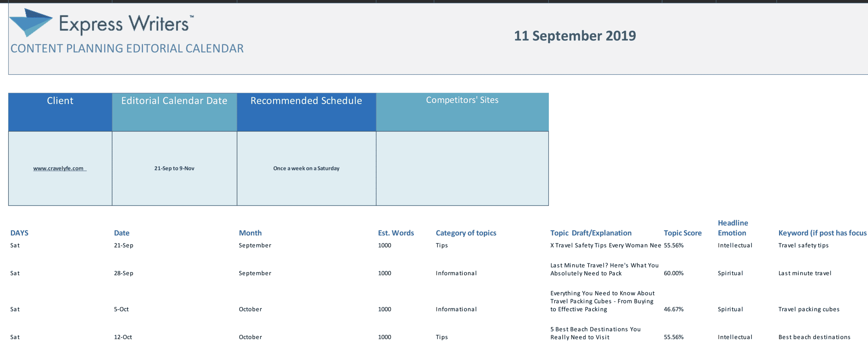Screen dimensions: 868x350
Task: Select the September month cell for 28-Sep
Action: [x=255, y=273]
